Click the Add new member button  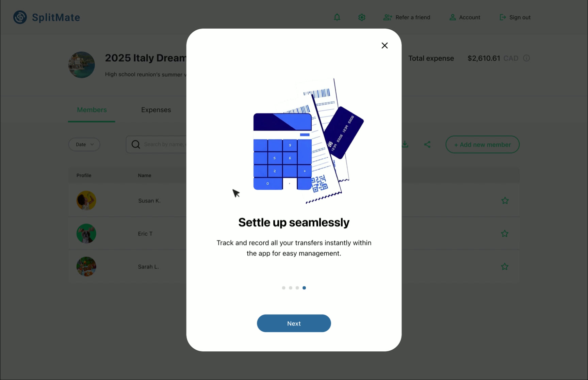(x=483, y=144)
